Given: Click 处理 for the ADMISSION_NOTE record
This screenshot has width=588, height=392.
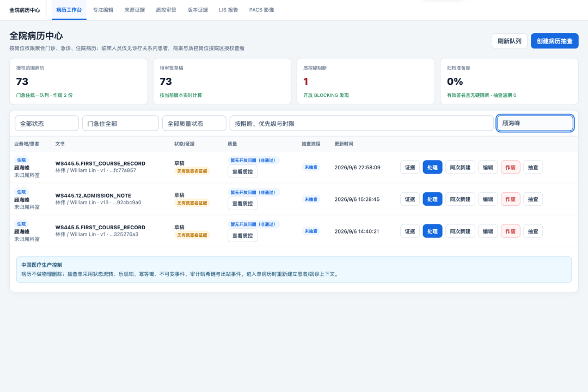Looking at the screenshot, I should tap(432, 199).
